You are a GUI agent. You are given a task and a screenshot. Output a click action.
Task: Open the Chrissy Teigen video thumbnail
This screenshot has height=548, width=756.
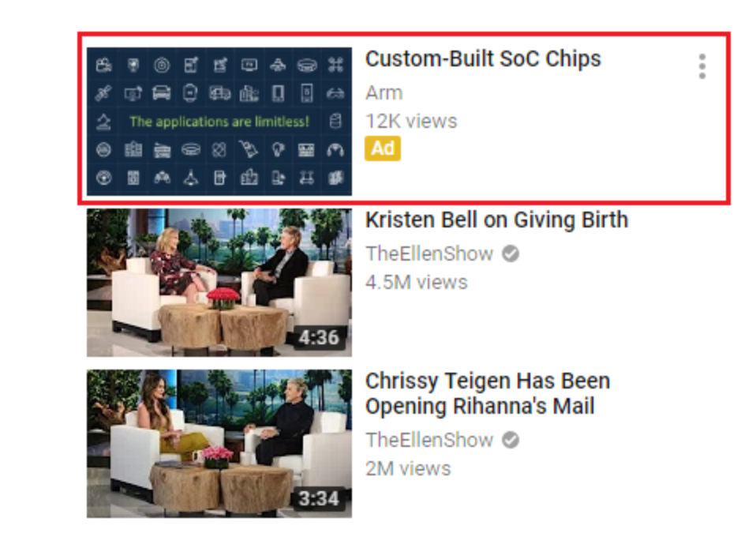tap(219, 444)
